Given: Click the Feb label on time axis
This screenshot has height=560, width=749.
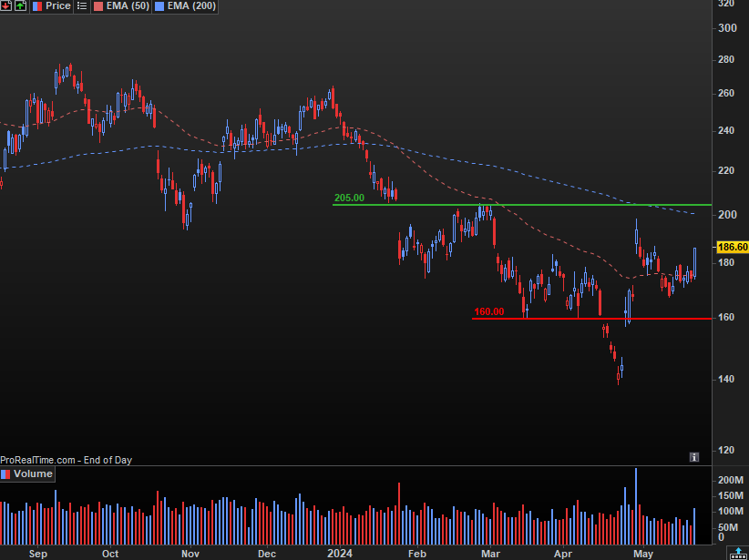Looking at the screenshot, I should click(x=417, y=554).
